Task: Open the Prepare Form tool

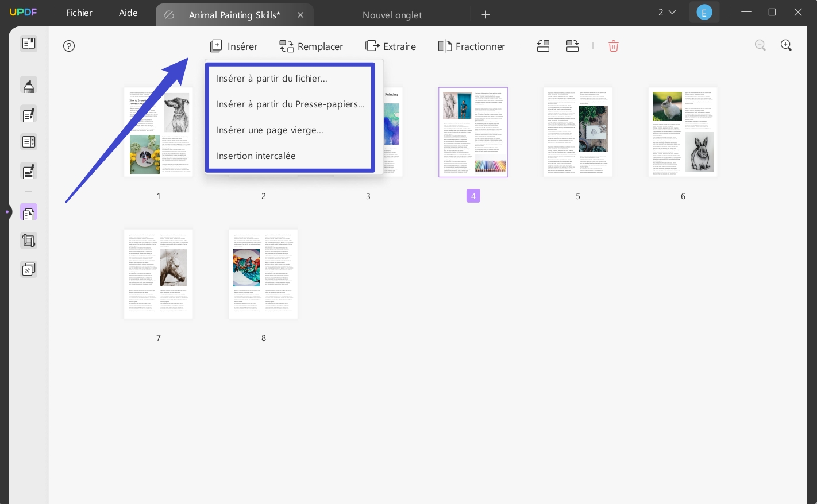Action: click(29, 141)
